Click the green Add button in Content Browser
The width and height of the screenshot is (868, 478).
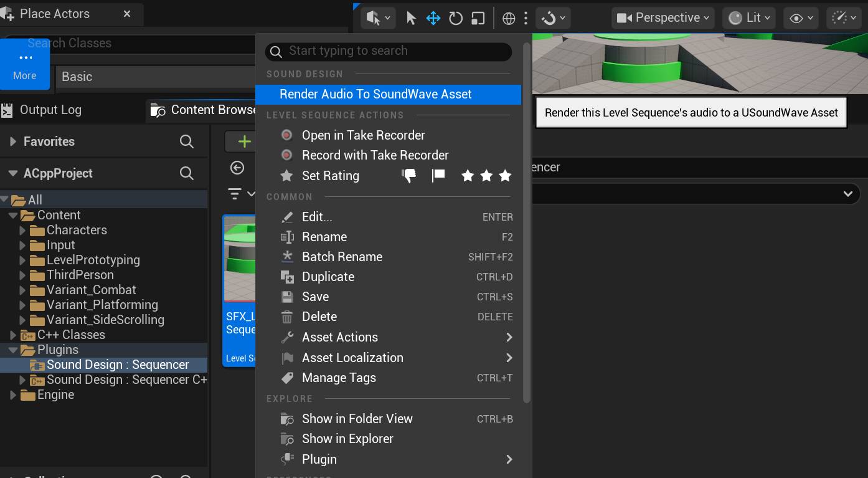point(243,141)
